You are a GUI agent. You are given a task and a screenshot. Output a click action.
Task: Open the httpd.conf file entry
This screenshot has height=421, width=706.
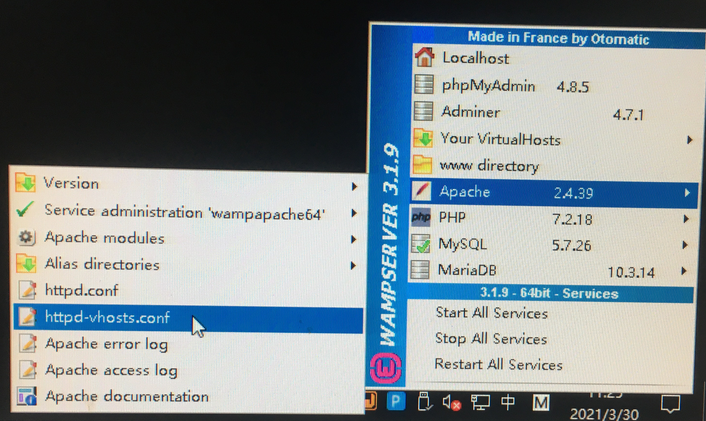pos(81,291)
